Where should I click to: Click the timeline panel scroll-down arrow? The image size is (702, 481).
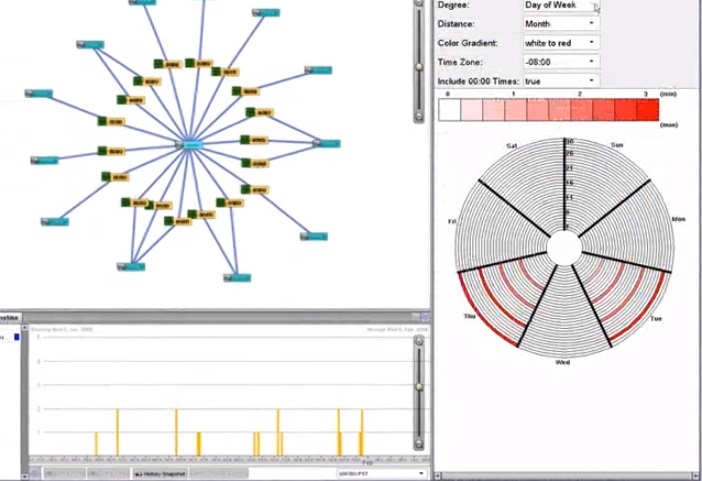coord(25,477)
